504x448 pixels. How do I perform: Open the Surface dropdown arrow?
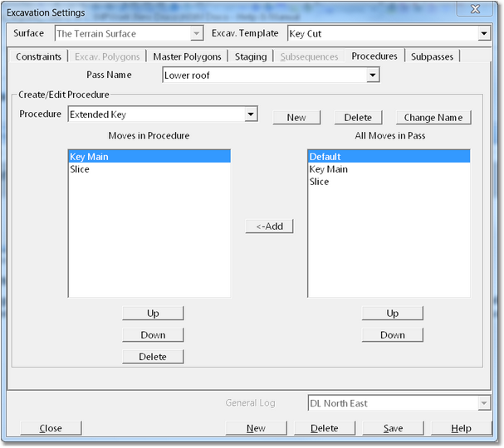tap(197, 33)
